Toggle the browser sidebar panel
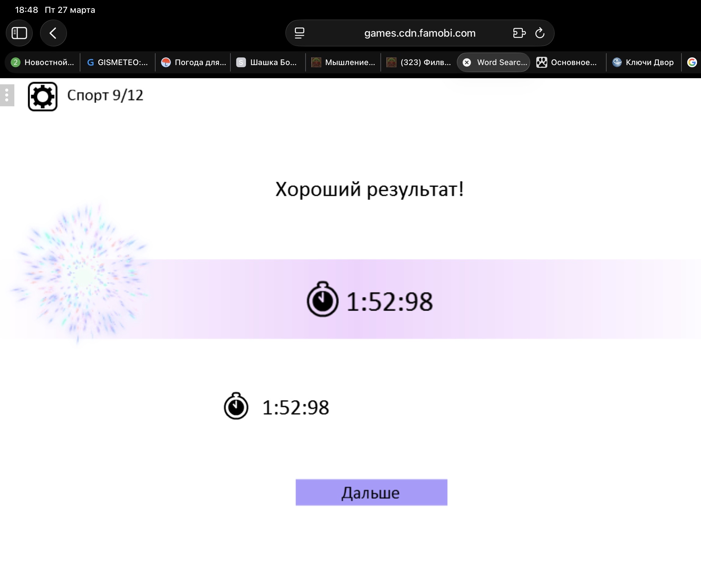The image size is (701, 588). click(x=19, y=33)
